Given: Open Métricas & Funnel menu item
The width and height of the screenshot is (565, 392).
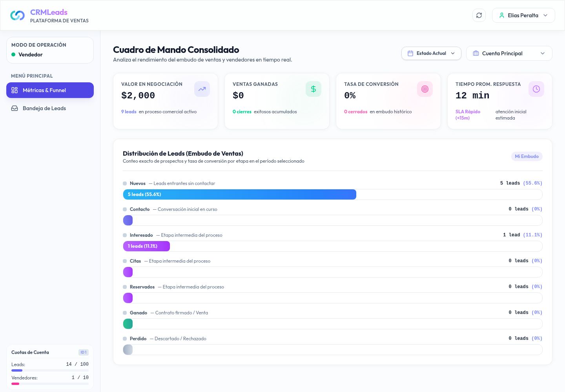Looking at the screenshot, I should [50, 90].
